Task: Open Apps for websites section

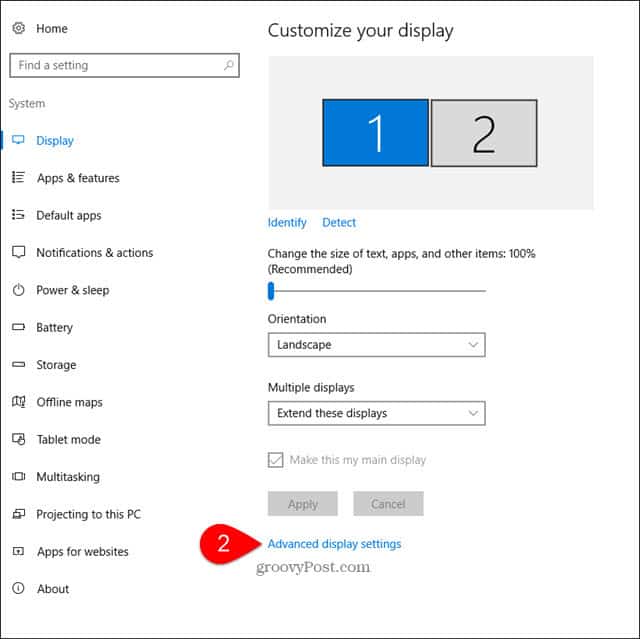Action: [82, 552]
